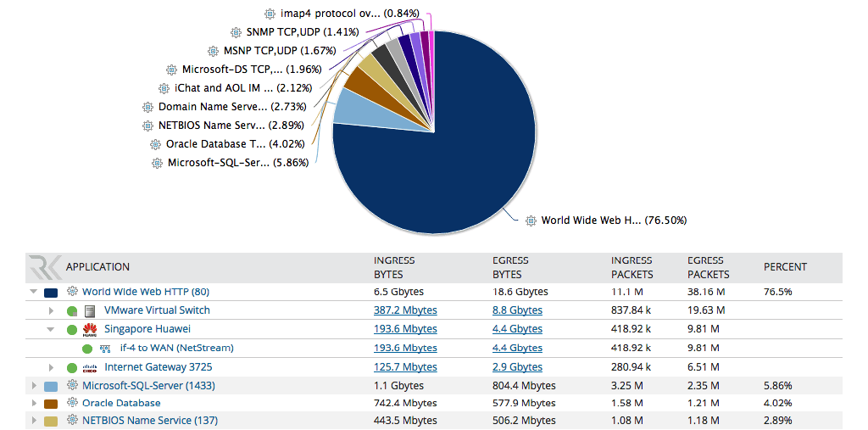Click the Cisco logo icon beside Internet Gateway 3725
Viewport: 868px width, 430px height.
click(90, 367)
